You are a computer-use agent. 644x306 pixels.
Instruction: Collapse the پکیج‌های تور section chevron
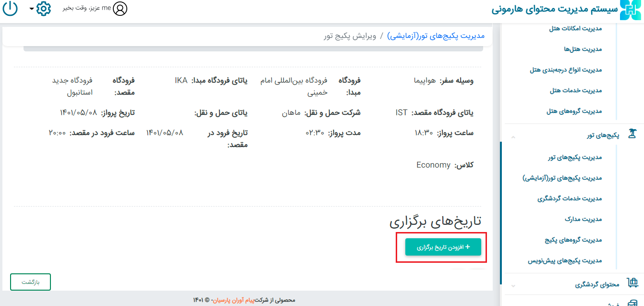[x=513, y=137]
